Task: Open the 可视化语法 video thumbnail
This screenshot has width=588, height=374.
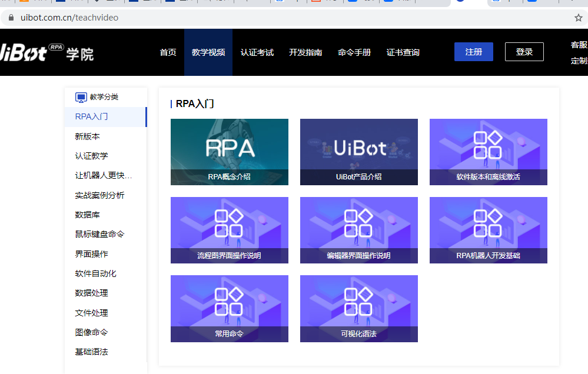Action: coord(358,309)
